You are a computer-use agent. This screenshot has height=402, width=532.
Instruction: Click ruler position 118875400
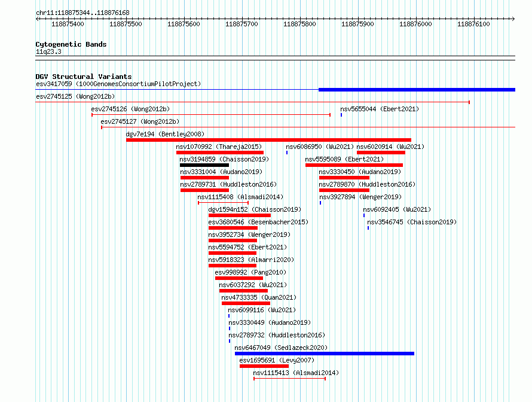tap(68, 24)
